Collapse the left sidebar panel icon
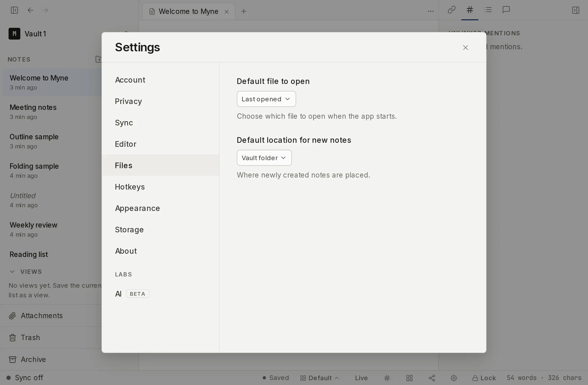This screenshot has height=385, width=588. [x=14, y=10]
